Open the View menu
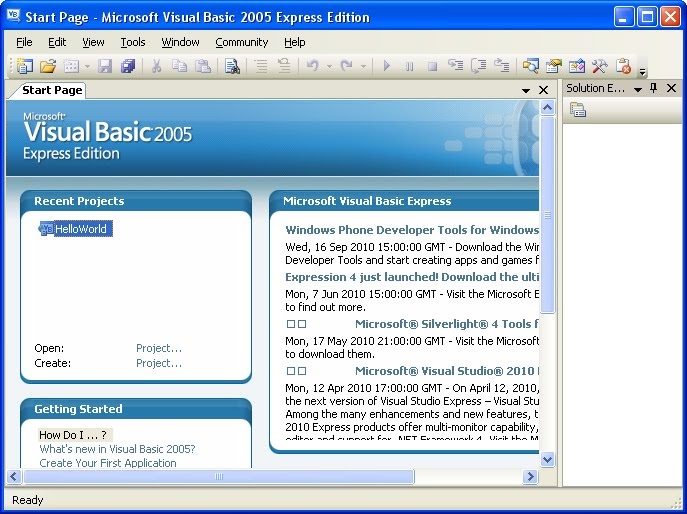The width and height of the screenshot is (687, 514). coord(93,43)
